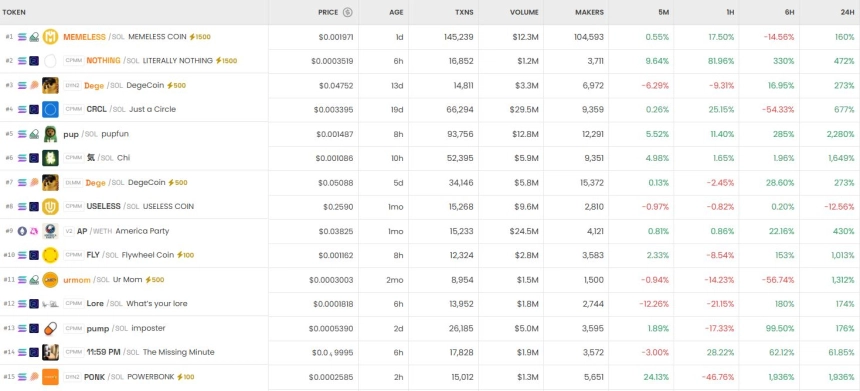Click the yellow Flywheel Coin token icon
Screen dimensions: 860x391
[50, 255]
